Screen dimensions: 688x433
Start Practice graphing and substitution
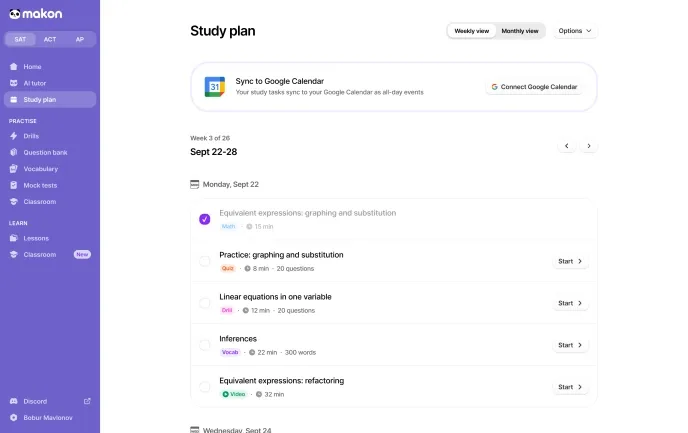(570, 261)
